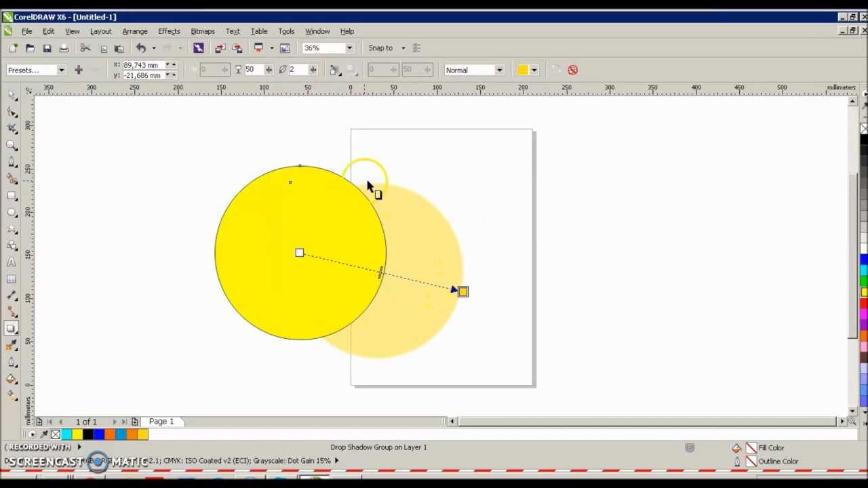This screenshot has width=868, height=488.
Task: Expand the status bar color profile arrow
Action: tap(336, 461)
